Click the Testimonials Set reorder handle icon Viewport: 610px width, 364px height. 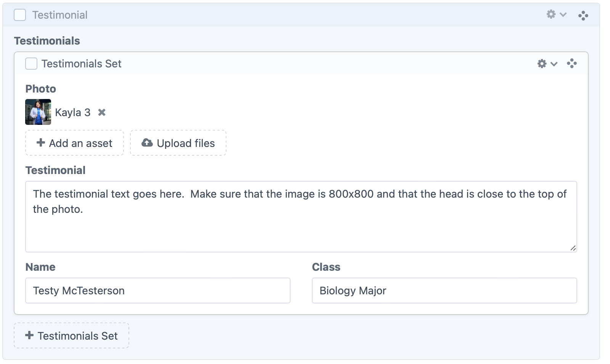571,64
